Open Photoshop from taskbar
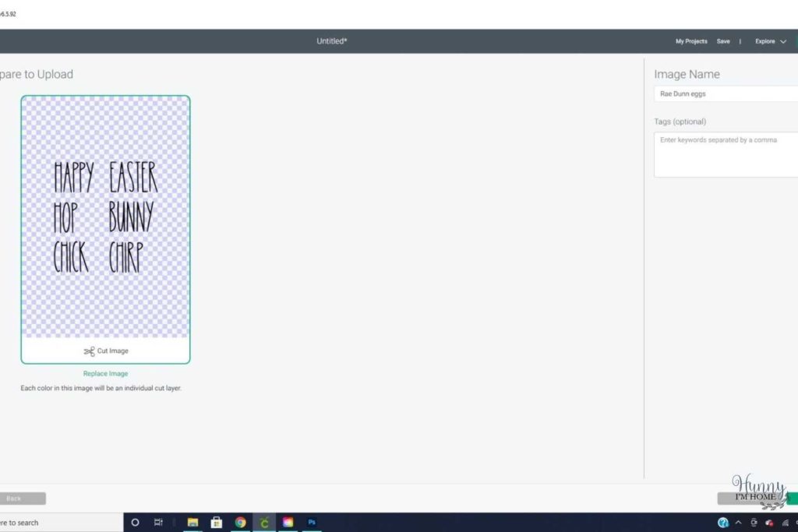The width and height of the screenshot is (798, 532). click(312, 523)
